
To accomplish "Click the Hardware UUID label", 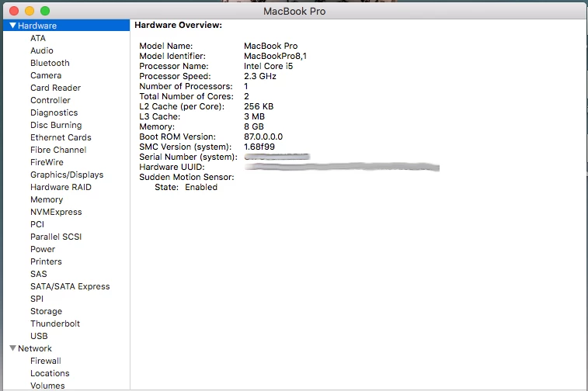I will 172,167.
